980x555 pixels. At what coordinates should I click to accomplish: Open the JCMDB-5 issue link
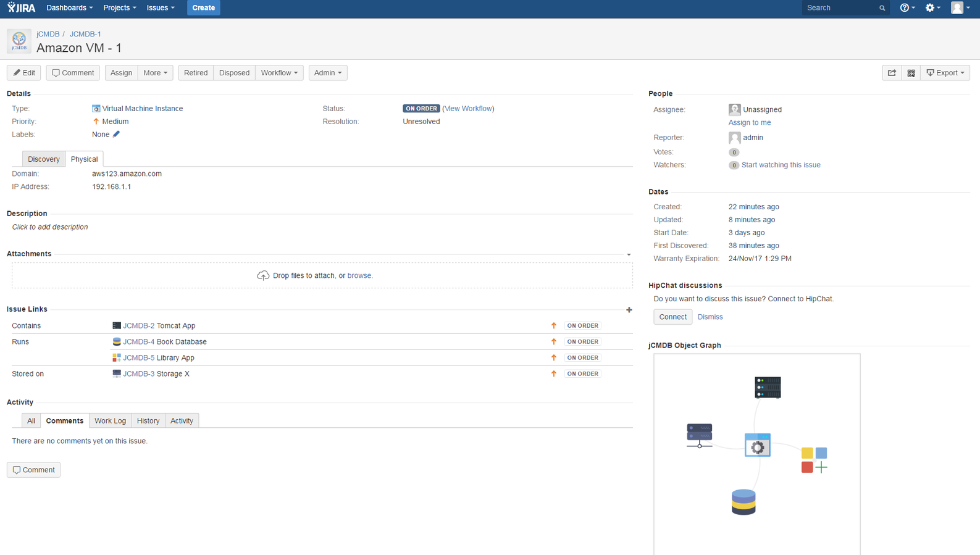click(139, 357)
